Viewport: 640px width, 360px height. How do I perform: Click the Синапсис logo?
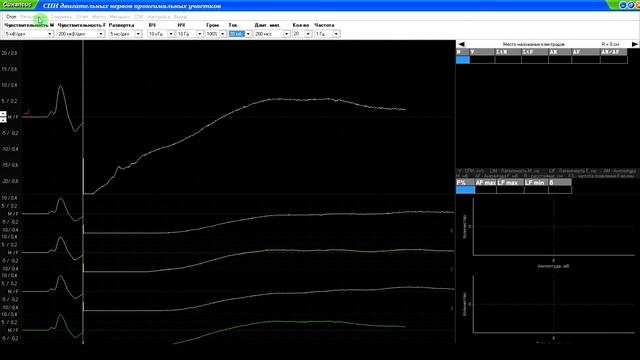tap(18, 5)
